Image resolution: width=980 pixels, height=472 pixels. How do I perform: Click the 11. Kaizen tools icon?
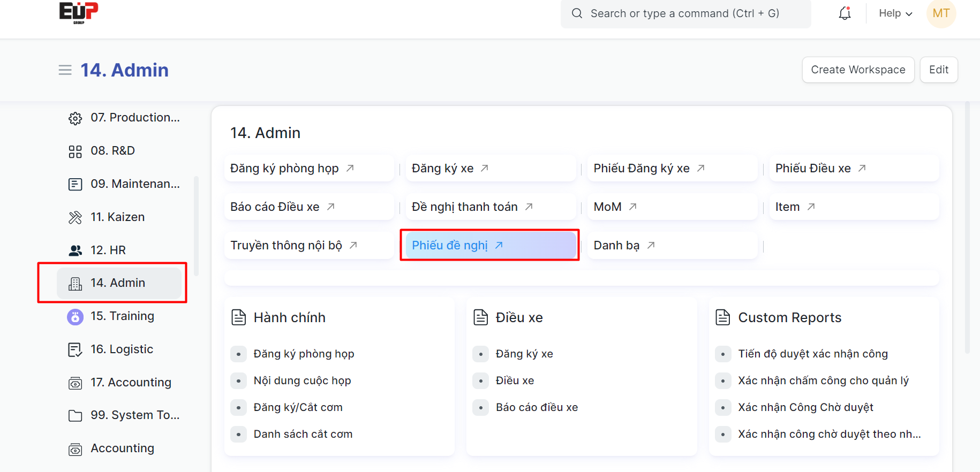(76, 217)
